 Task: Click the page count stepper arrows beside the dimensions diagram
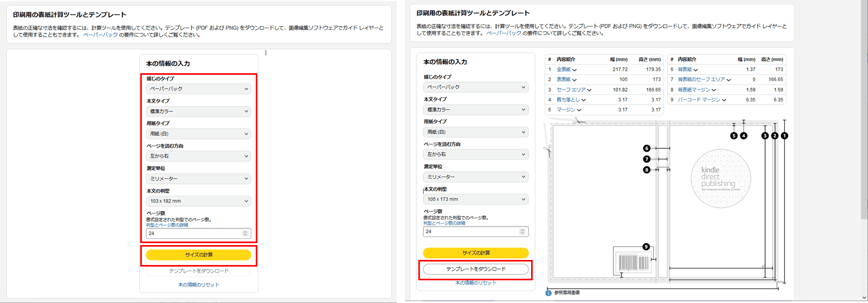click(522, 232)
